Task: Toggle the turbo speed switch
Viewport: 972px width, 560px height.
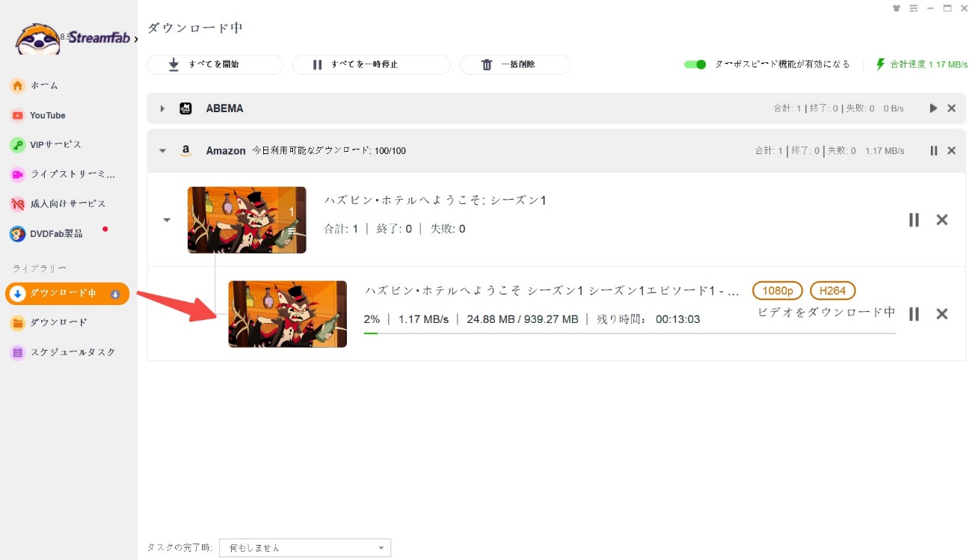Action: tap(695, 64)
